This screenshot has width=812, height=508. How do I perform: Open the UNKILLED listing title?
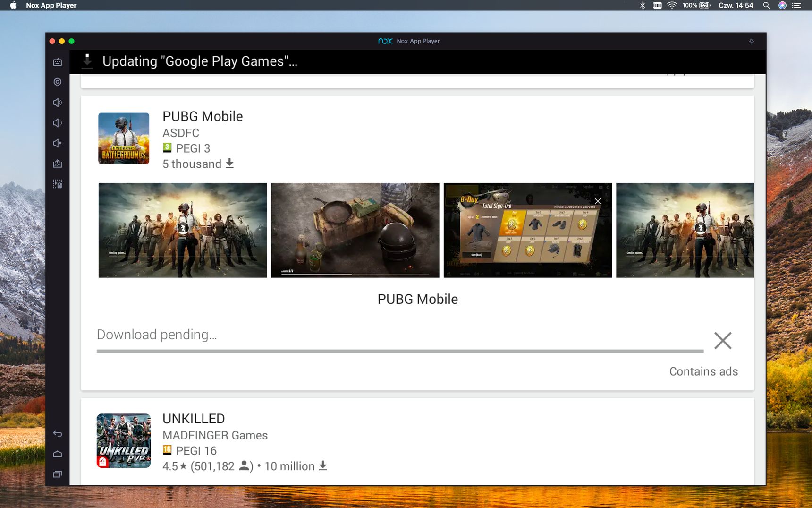point(194,419)
